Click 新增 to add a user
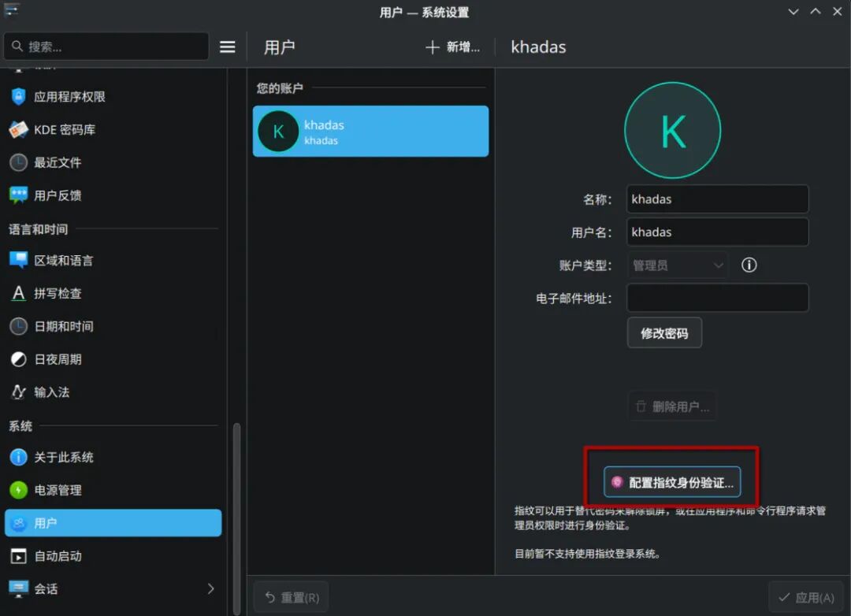The width and height of the screenshot is (851, 616). (x=452, y=47)
